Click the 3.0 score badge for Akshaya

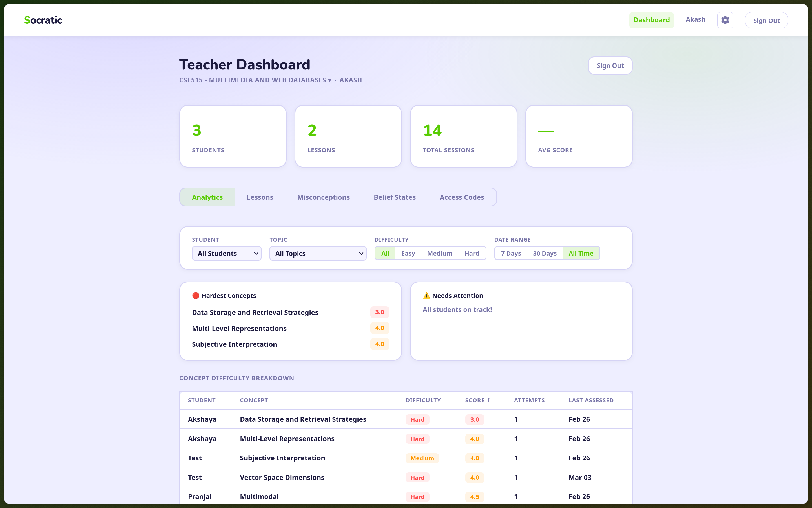point(474,419)
